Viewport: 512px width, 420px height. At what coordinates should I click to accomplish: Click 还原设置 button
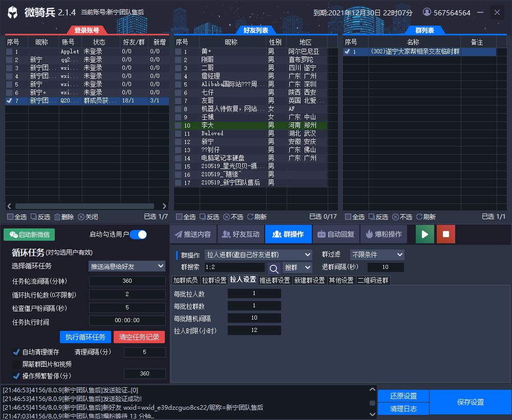coord(403,396)
